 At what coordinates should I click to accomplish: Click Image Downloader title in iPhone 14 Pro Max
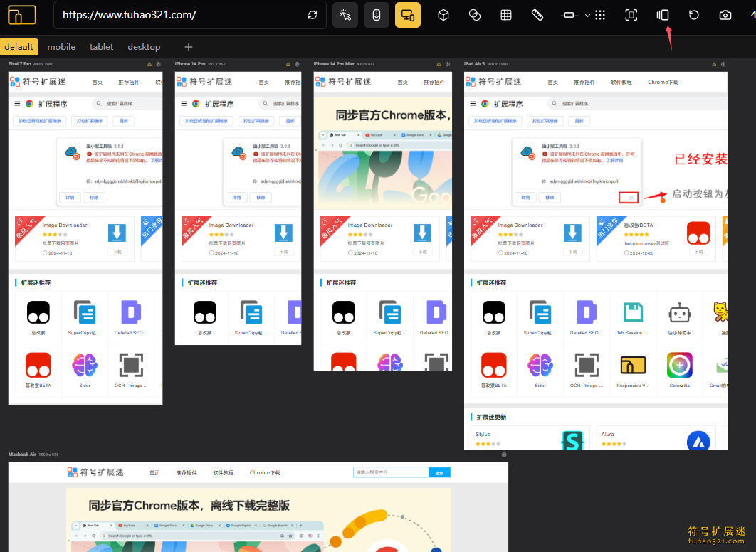tap(369, 225)
